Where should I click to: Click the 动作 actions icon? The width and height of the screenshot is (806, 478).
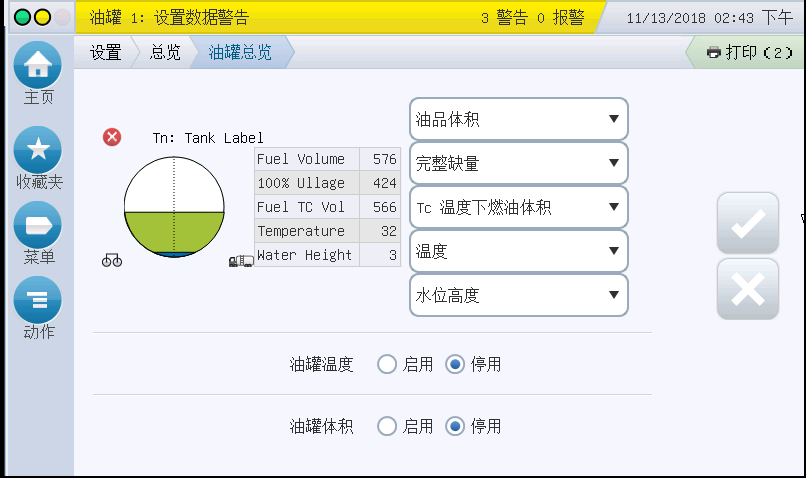tap(38, 300)
